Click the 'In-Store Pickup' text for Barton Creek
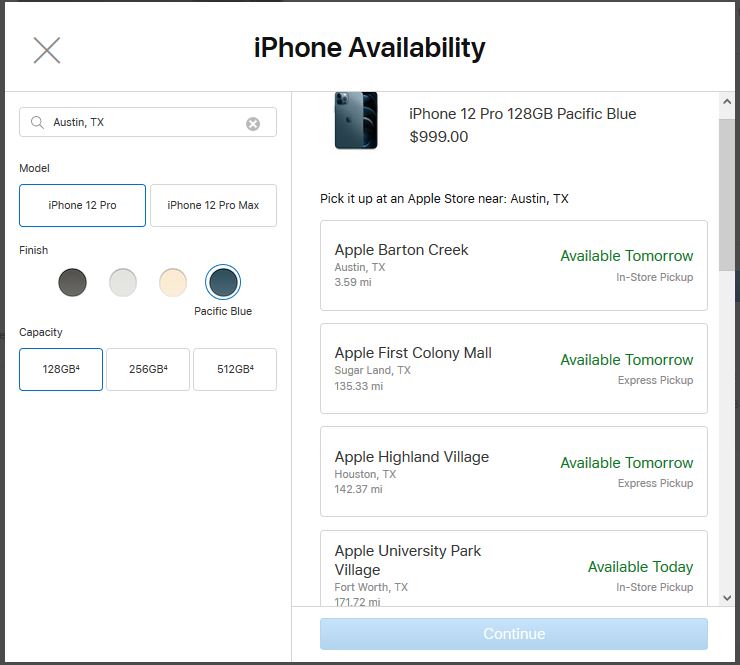 (x=655, y=277)
